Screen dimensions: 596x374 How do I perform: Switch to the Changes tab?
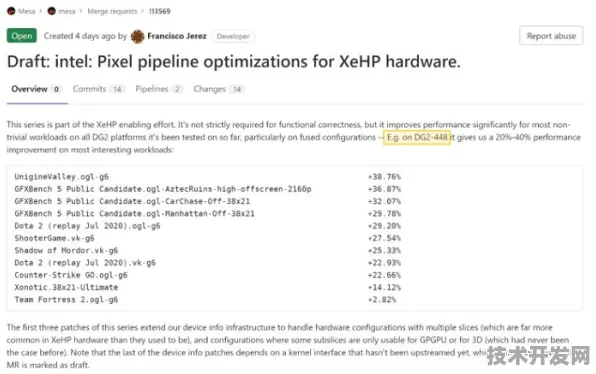(219, 89)
